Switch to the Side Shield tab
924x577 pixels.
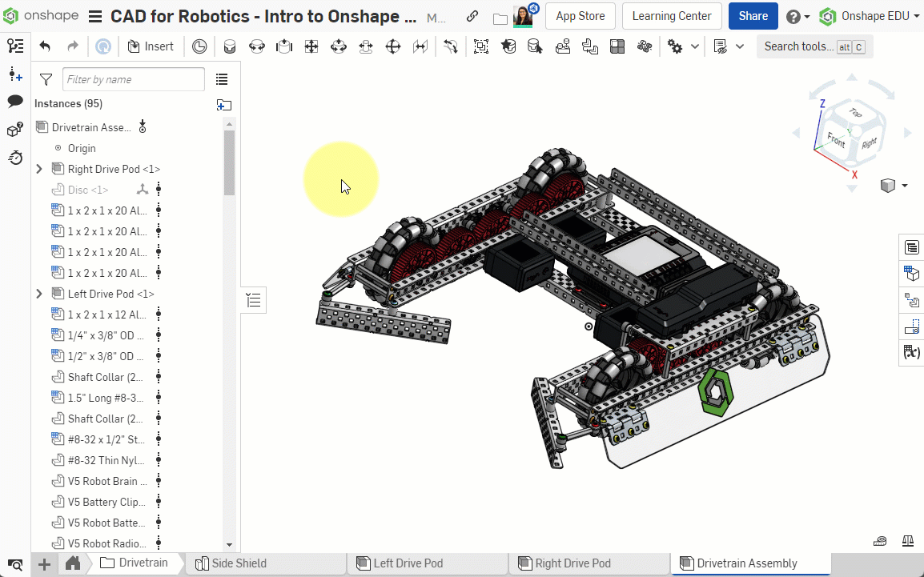click(239, 563)
